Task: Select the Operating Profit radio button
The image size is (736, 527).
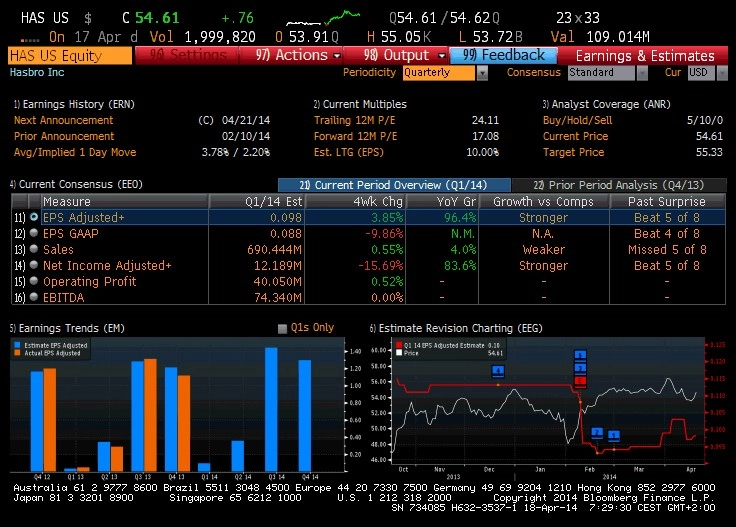Action: coord(34,281)
